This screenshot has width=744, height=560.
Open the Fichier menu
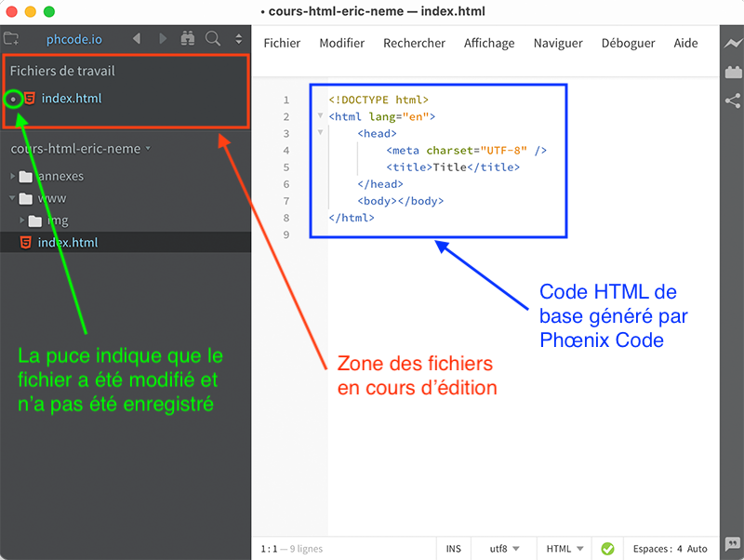[282, 43]
